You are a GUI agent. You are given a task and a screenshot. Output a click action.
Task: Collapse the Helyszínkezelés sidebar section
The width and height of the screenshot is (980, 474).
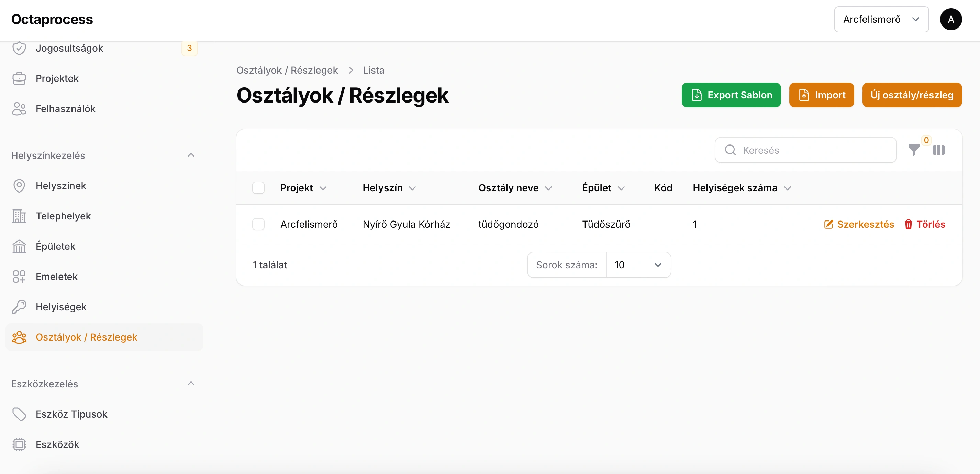pos(191,155)
